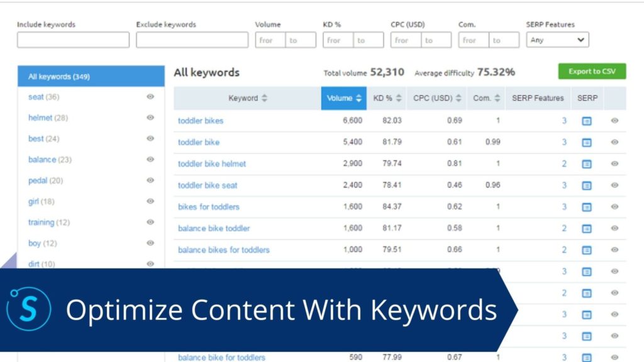Select the All keywords (349) group

[x=91, y=77]
